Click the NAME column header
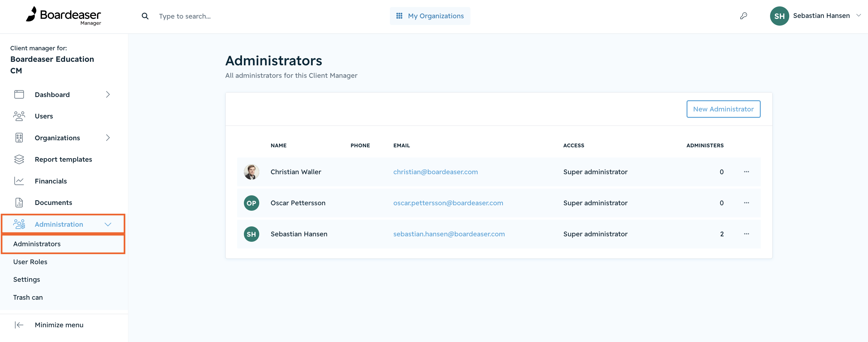The width and height of the screenshot is (868, 342). click(x=278, y=145)
